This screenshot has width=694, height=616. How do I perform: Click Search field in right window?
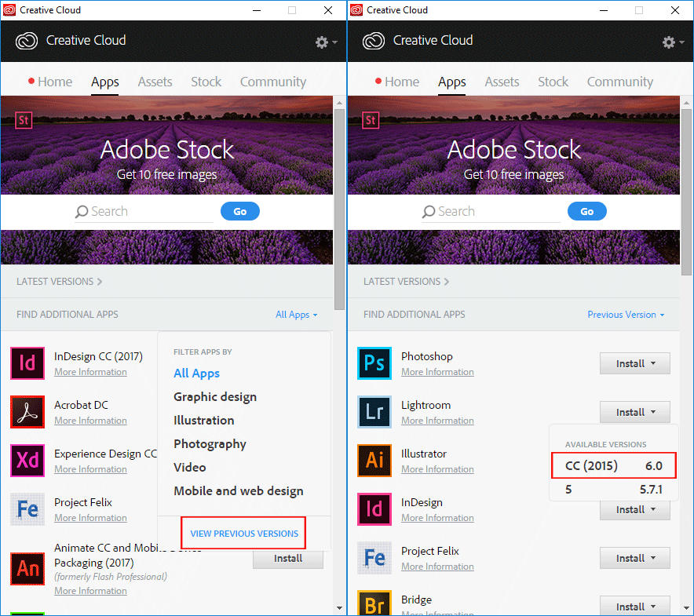(x=491, y=212)
